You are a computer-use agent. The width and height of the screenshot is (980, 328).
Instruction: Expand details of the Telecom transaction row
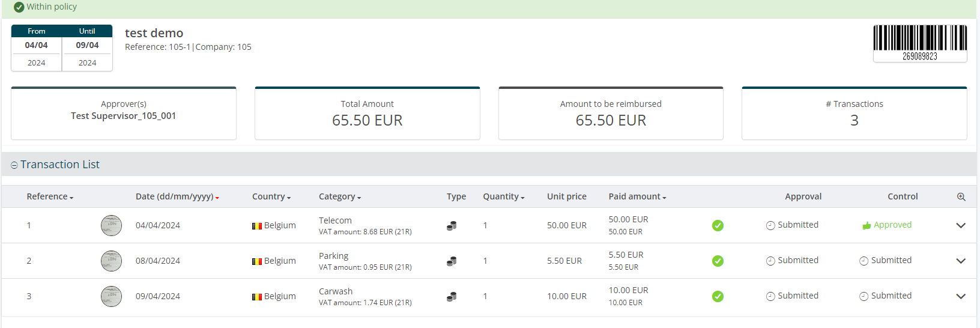click(961, 225)
